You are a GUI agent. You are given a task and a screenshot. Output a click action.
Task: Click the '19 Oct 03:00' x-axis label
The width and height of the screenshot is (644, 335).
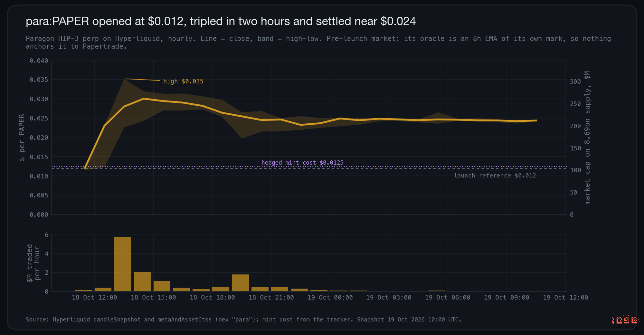click(x=389, y=298)
